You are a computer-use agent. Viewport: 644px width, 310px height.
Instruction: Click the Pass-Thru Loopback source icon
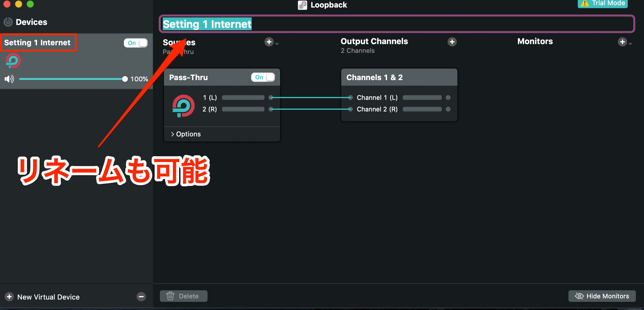[183, 106]
